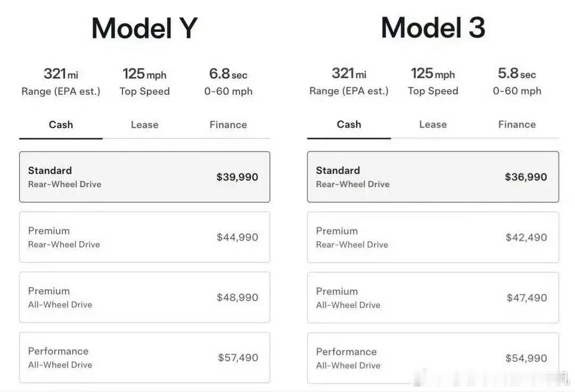Switch to Model Y Lease tab
This screenshot has height=392, width=575.
[x=144, y=125]
